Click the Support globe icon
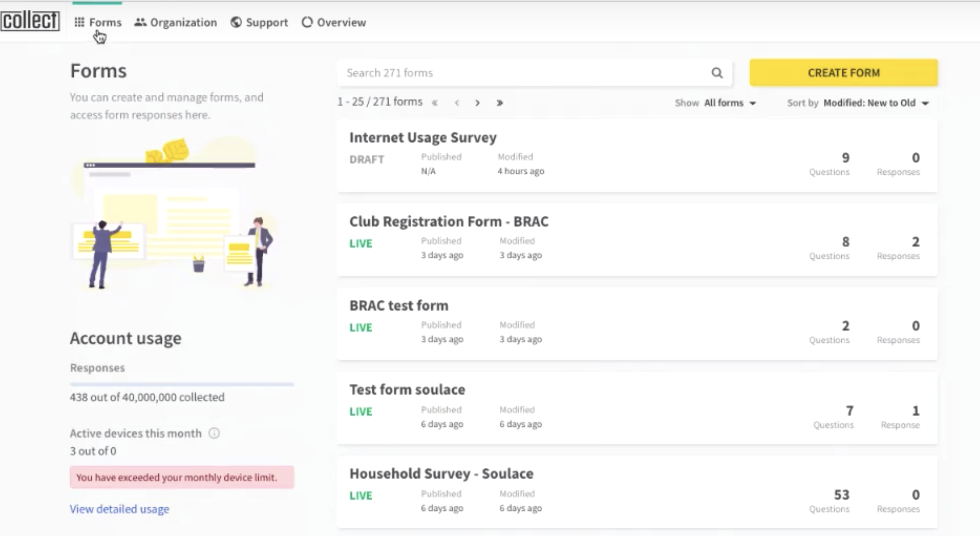 tap(235, 22)
